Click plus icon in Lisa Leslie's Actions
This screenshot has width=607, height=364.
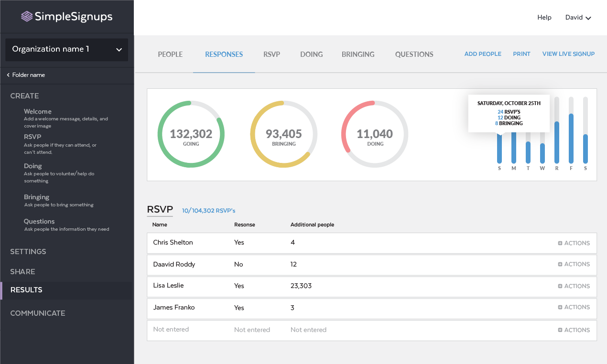pyautogui.click(x=560, y=286)
